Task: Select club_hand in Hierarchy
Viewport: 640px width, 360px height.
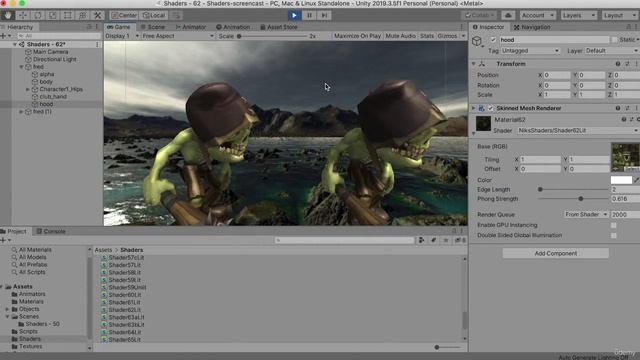Action: (x=53, y=97)
